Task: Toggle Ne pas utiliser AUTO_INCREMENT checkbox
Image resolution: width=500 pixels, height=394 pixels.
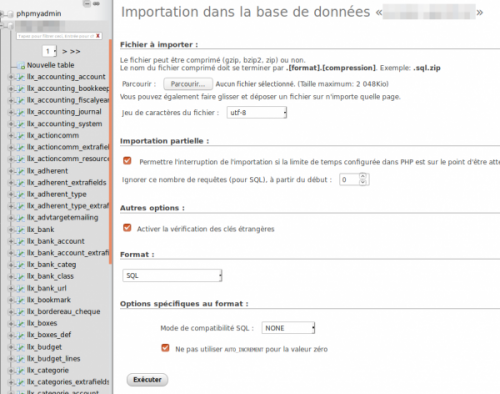Action: (x=165, y=348)
